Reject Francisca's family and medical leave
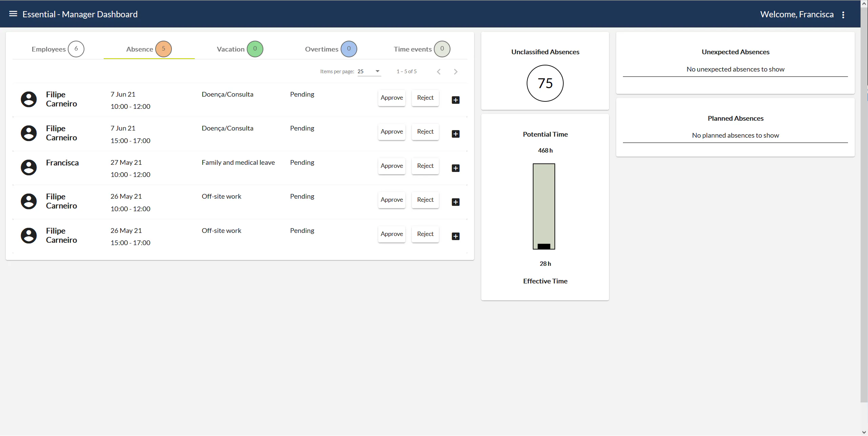The width and height of the screenshot is (868, 436). point(425,166)
